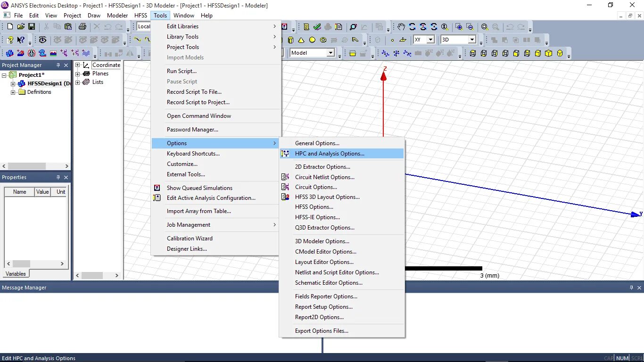Expand the HFSSDesign1 tree node

tap(13, 83)
